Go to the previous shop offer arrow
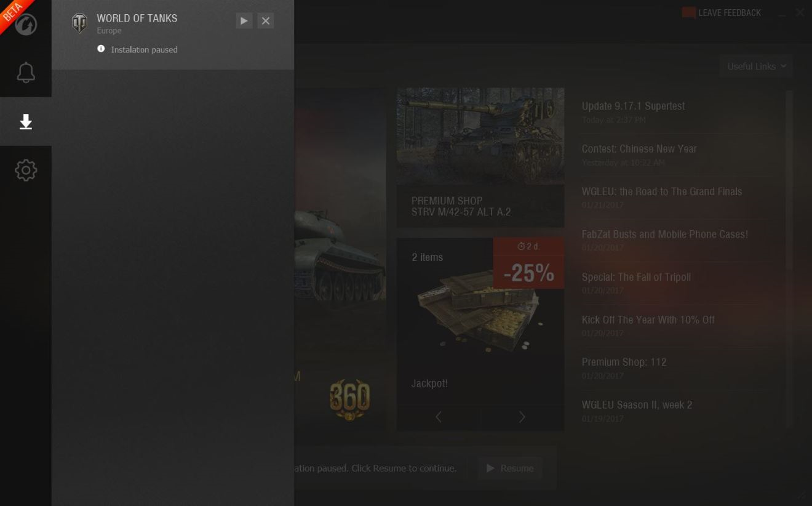This screenshot has width=812, height=506. click(x=439, y=417)
